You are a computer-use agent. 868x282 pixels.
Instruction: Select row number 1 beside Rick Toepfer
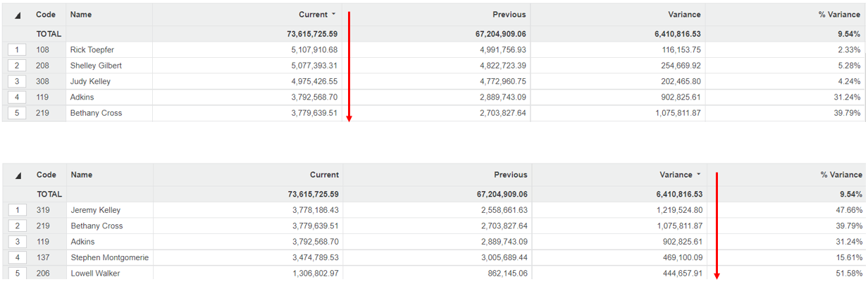pyautogui.click(x=17, y=50)
